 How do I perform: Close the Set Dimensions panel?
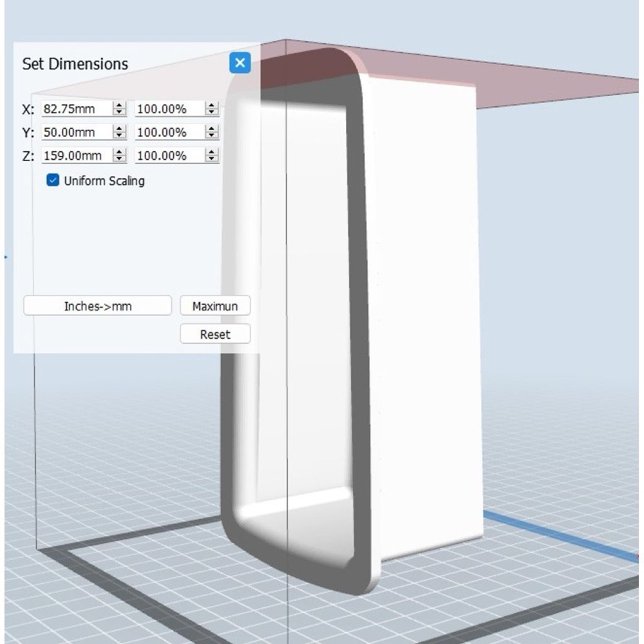coord(240,63)
